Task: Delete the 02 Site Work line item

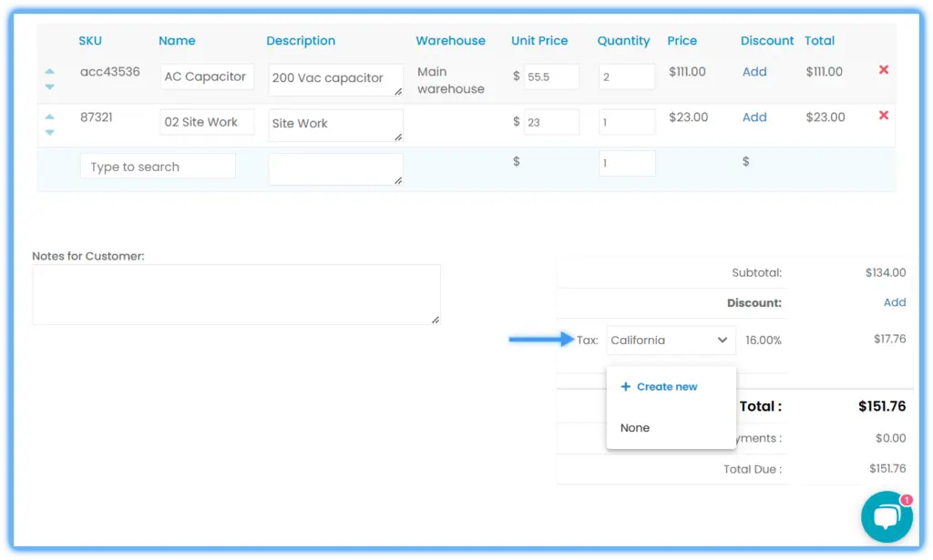Action: point(884,116)
